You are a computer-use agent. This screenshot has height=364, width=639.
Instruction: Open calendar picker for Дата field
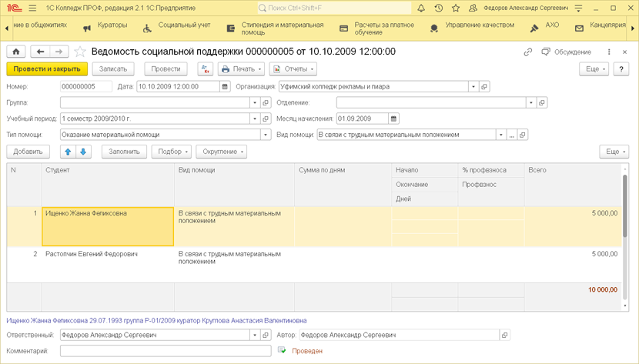click(x=225, y=87)
